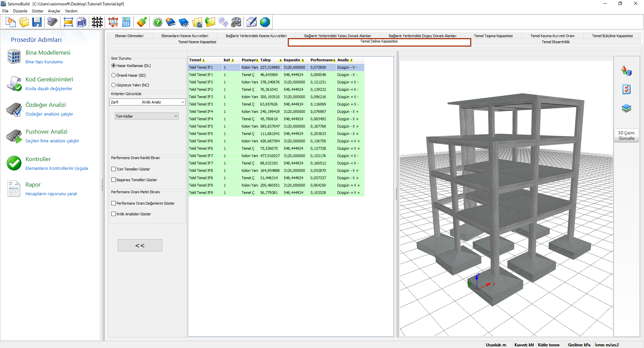Click the open folder icon in toolbar
The height and width of the screenshot is (348, 644).
pyautogui.click(x=24, y=22)
